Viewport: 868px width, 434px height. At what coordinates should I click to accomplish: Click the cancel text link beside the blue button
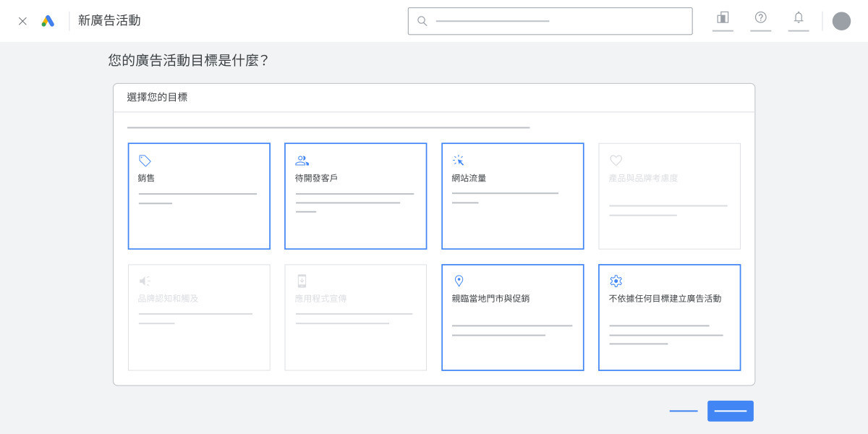click(x=684, y=411)
